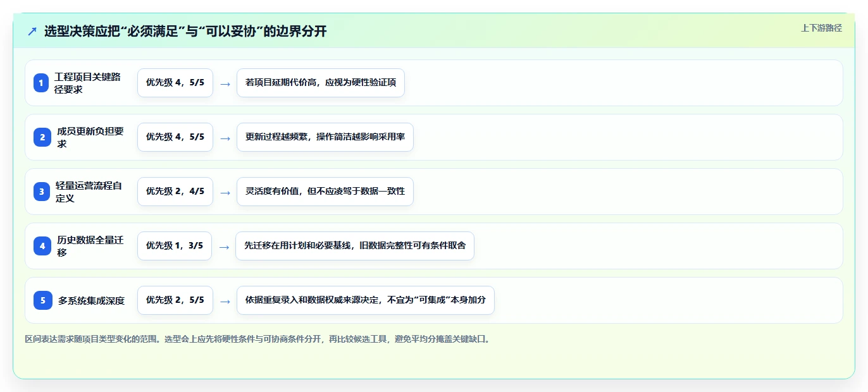868x392 pixels.
Task: Click the 成员更新负担要求 row label
Action: [90, 137]
